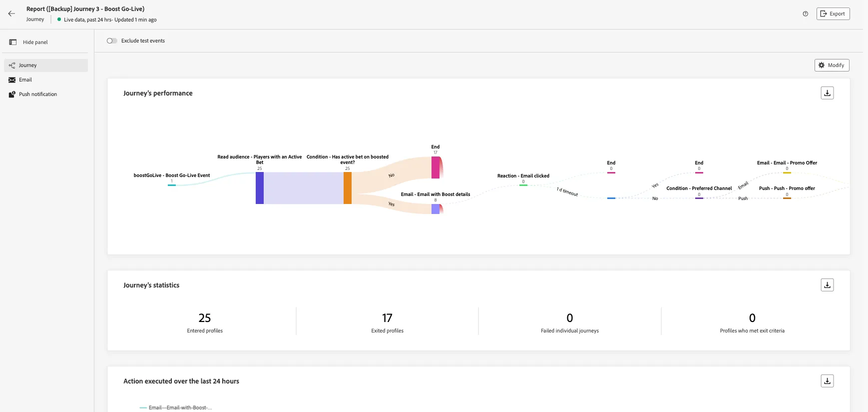Click the Action executed over the last 24 hours heading
The image size is (868, 412).
click(x=181, y=381)
